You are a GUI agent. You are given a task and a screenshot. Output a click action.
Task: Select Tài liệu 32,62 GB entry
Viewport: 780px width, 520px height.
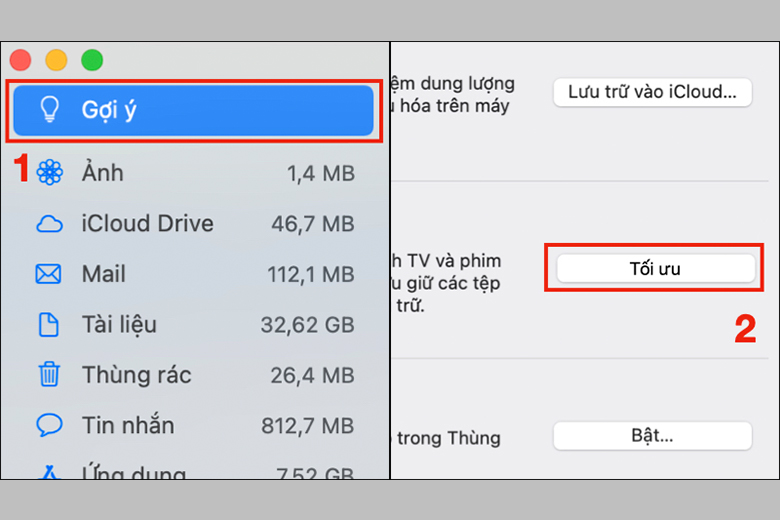pos(195,324)
